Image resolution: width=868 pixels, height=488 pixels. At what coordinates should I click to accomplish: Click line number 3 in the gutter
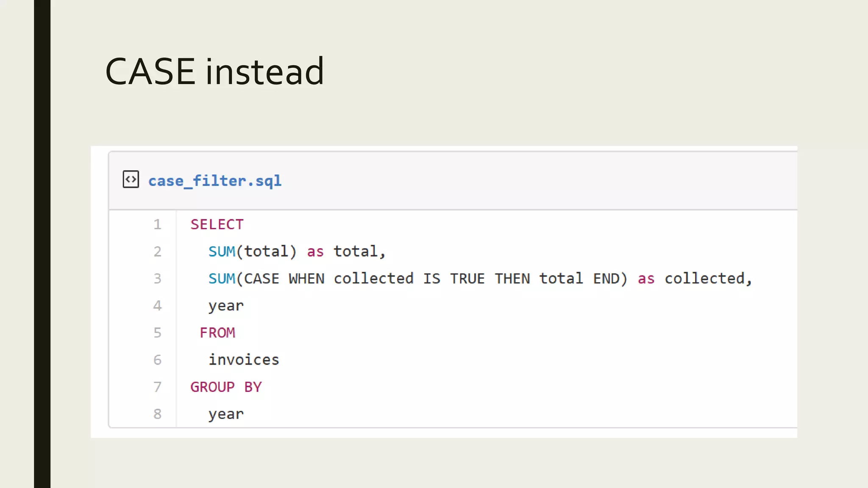click(157, 278)
